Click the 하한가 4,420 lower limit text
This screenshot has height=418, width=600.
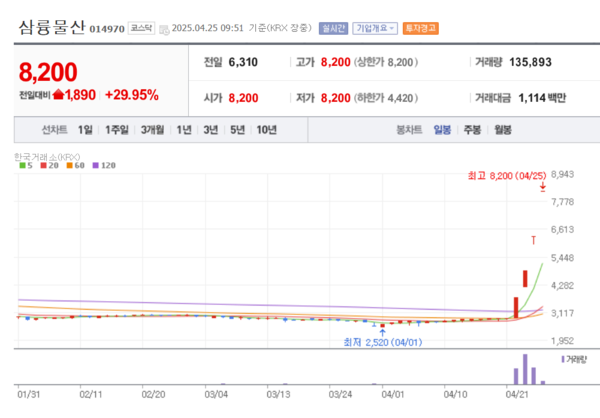[x=386, y=98]
